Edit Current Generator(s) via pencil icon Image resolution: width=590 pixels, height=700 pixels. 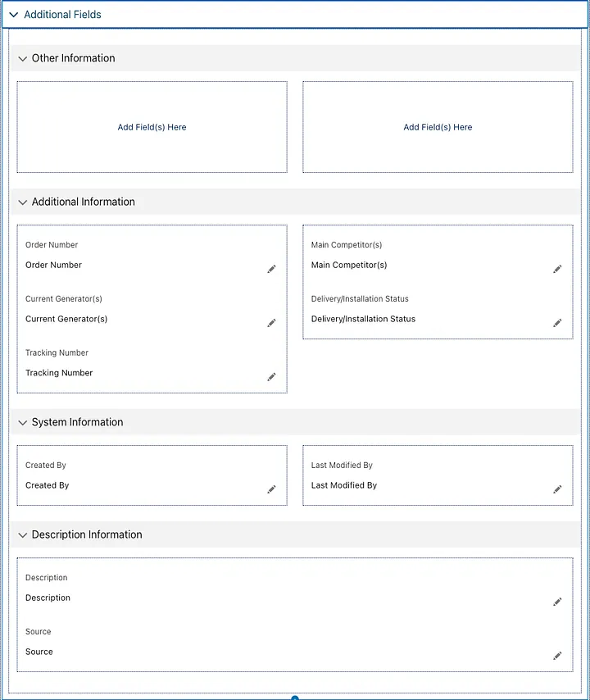click(x=271, y=323)
